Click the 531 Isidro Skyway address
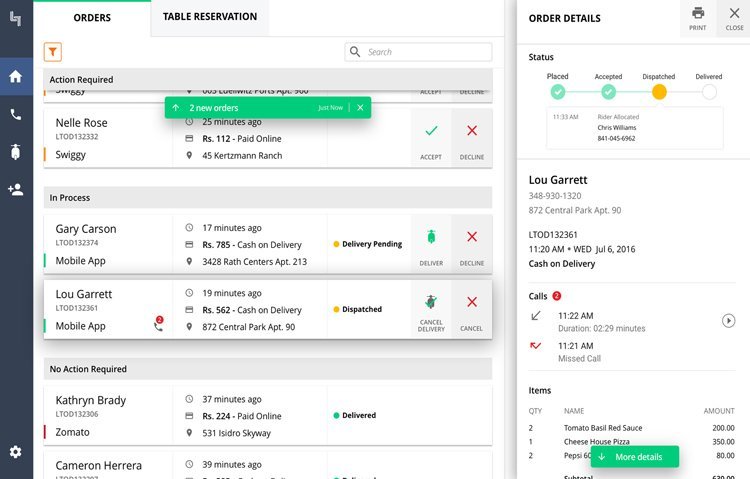The width and height of the screenshot is (750, 479). coord(236,433)
